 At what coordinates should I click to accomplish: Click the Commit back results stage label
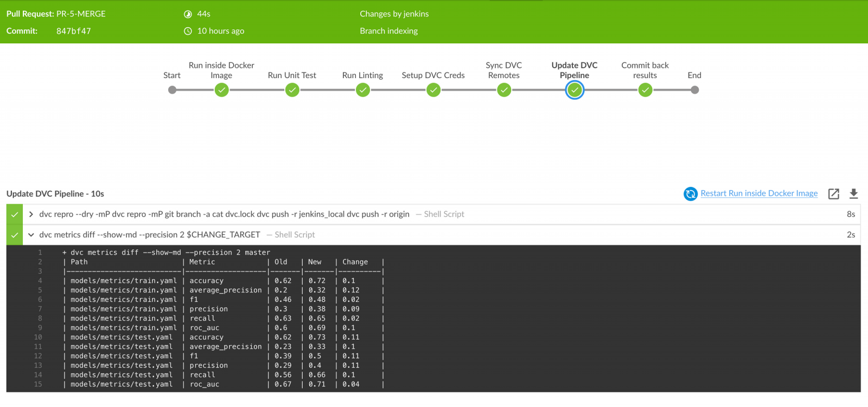[x=645, y=70]
